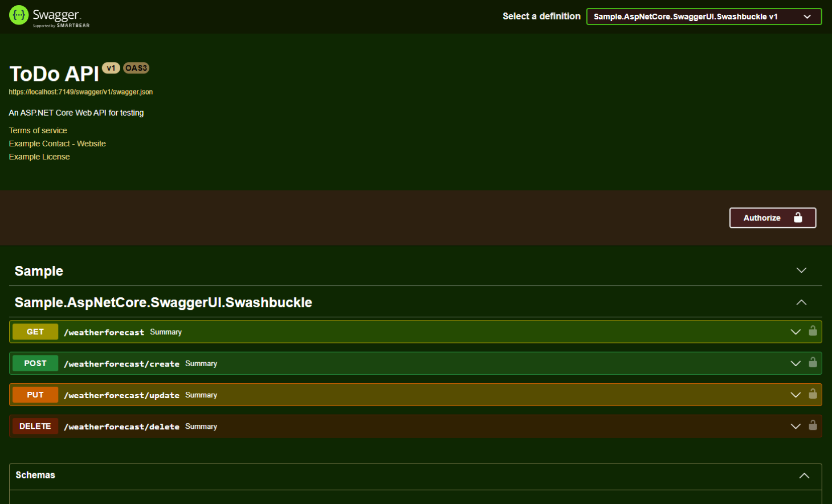Click the Schemas heading

point(35,475)
